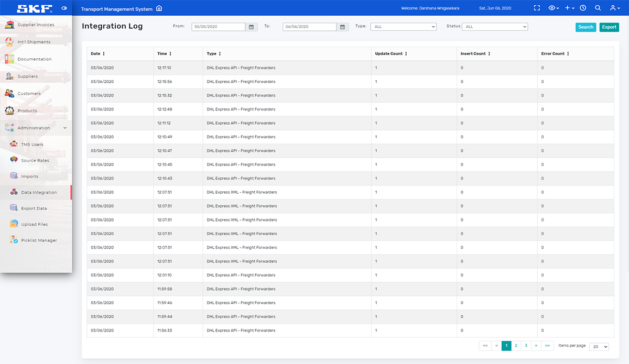
Task: Expand the Status filter dropdown
Action: 495,27
